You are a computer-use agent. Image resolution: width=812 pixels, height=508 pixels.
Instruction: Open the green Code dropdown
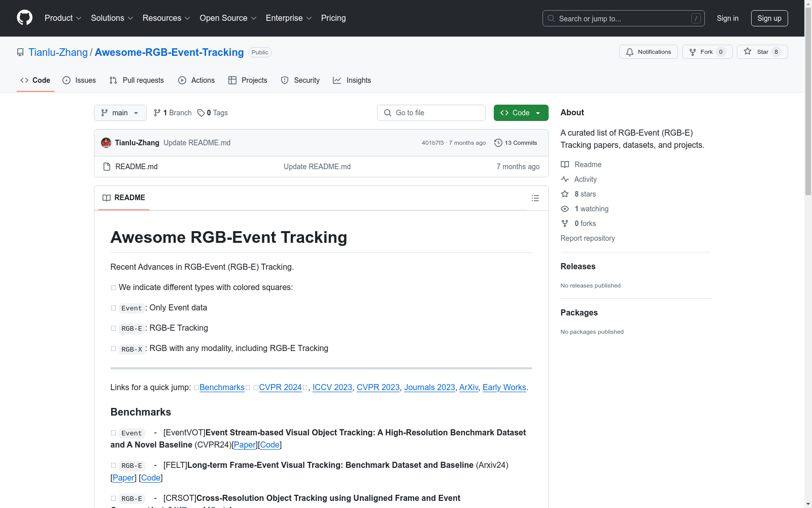tap(521, 113)
